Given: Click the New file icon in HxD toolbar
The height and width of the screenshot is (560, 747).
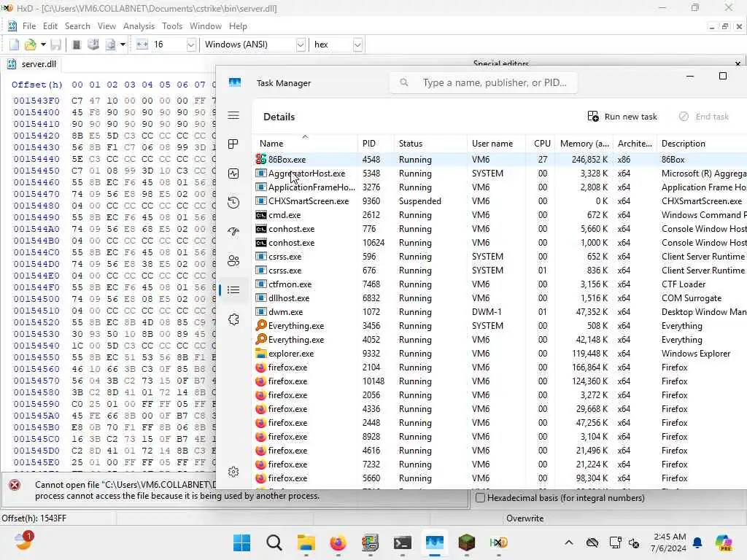Looking at the screenshot, I should coord(14,44).
